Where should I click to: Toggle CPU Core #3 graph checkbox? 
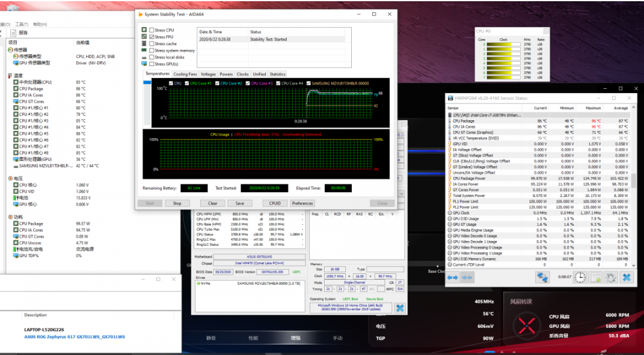[x=247, y=83]
